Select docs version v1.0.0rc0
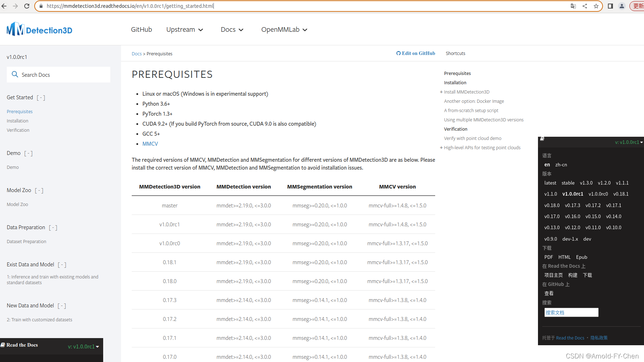Image resolution: width=644 pixels, height=362 pixels. [x=598, y=194]
